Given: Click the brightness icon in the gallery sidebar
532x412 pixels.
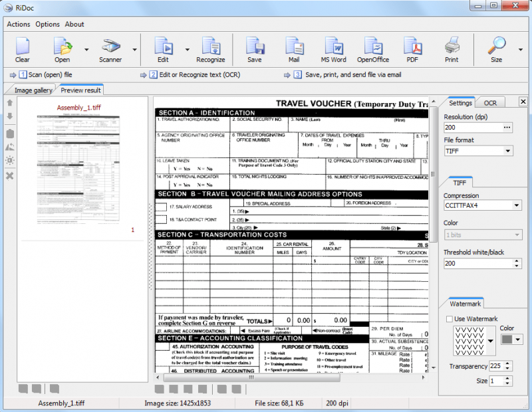Looking at the screenshot, I should (x=10, y=160).
